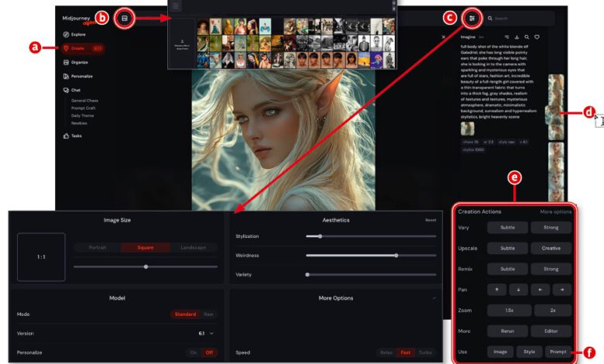The image size is (604, 364).
Task: Collapse the More Options section chevron
Action: pyautogui.click(x=434, y=298)
